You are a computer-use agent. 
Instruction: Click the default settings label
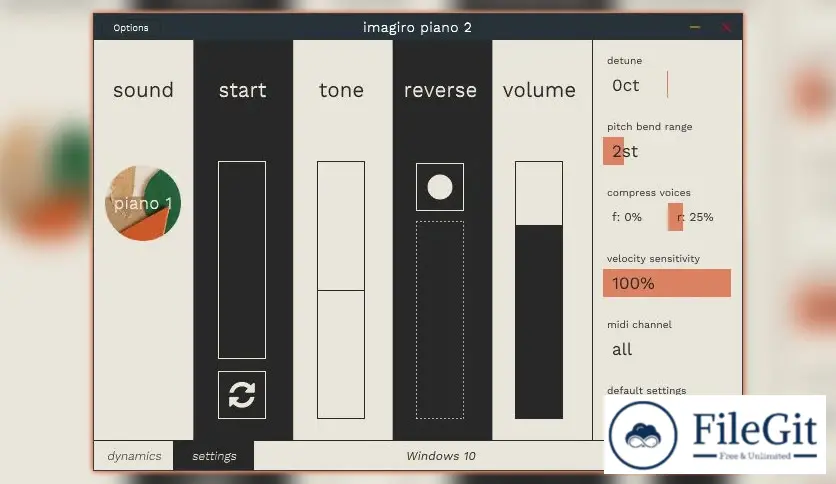point(646,390)
